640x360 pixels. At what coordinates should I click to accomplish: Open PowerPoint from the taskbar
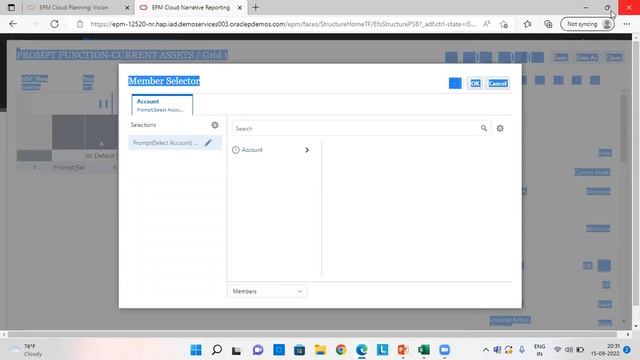403,350
